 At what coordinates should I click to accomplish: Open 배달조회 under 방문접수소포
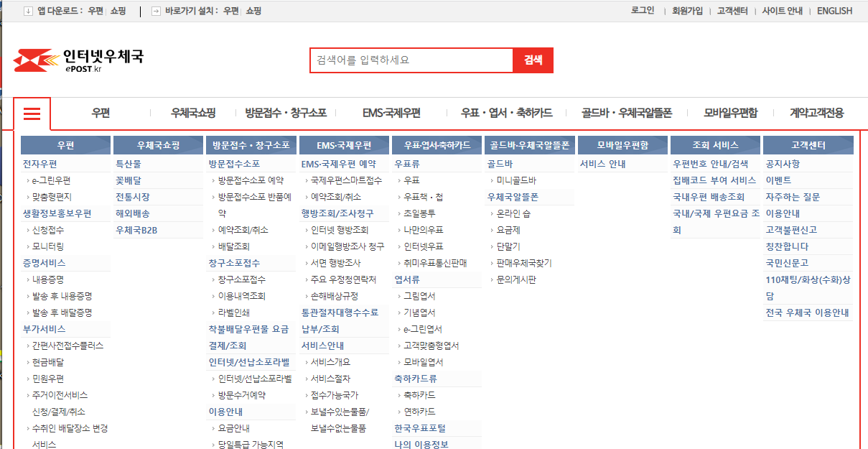234,246
